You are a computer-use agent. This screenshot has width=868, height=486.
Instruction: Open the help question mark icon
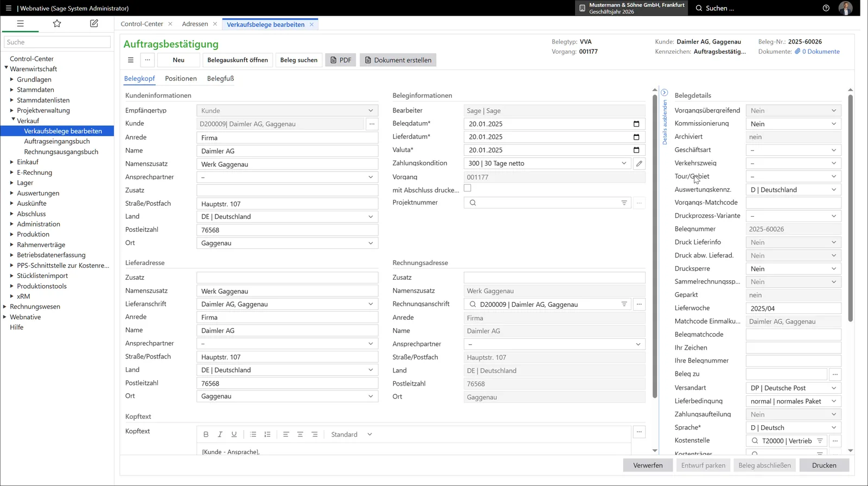click(826, 8)
